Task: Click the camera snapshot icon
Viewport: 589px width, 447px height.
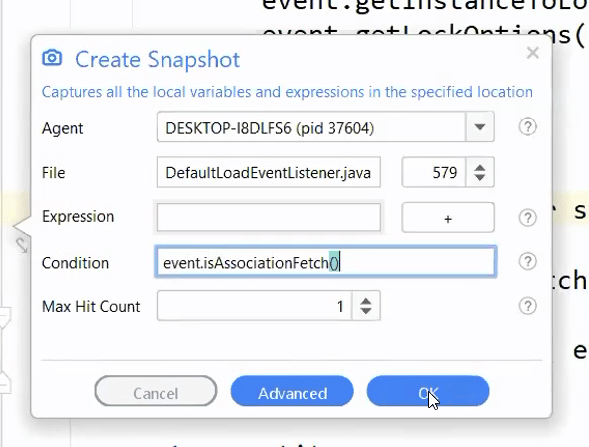Action: point(52,58)
